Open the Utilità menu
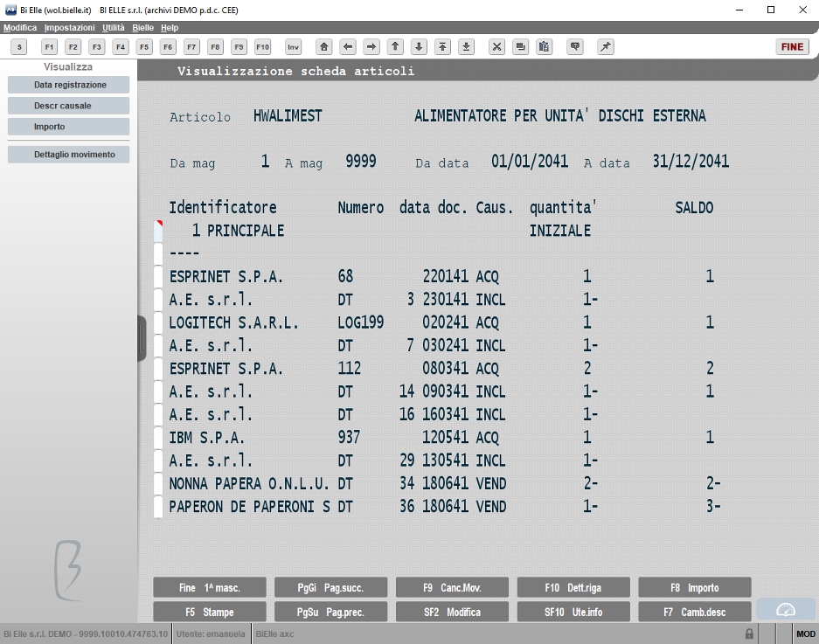 pos(114,28)
